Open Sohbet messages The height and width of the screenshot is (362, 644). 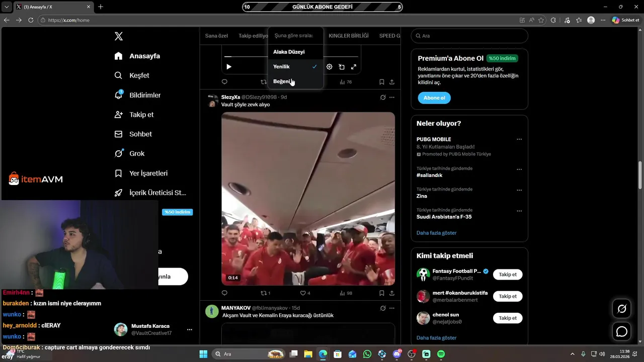coord(133,134)
